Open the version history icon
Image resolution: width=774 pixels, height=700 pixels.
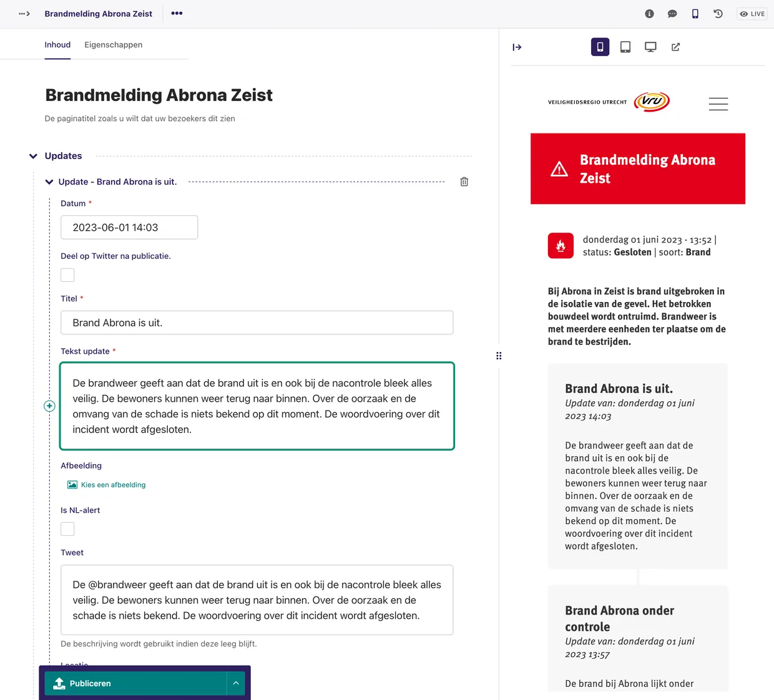718,14
